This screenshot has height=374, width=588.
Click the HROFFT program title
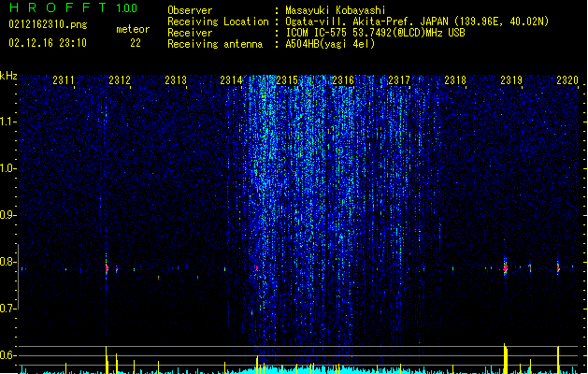[x=58, y=7]
